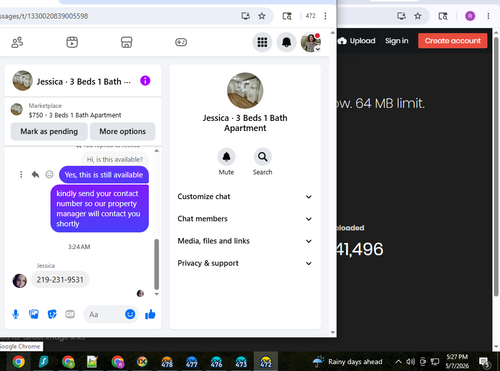Send a thumbs-up like
This screenshot has height=371, width=500.
(150, 314)
